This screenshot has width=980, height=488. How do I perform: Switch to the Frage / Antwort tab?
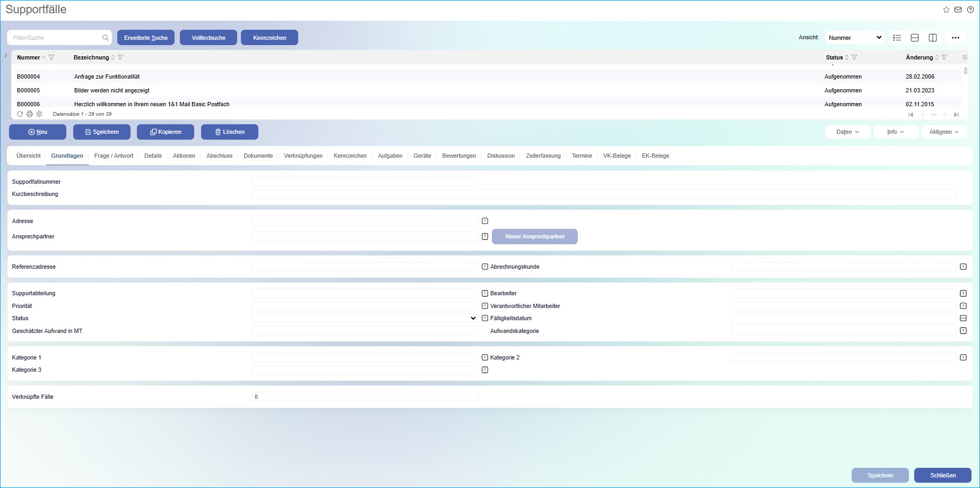point(114,156)
